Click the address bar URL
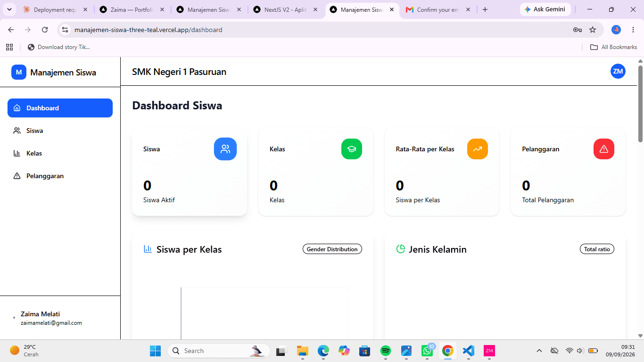This screenshot has height=362, width=644. [x=148, y=30]
